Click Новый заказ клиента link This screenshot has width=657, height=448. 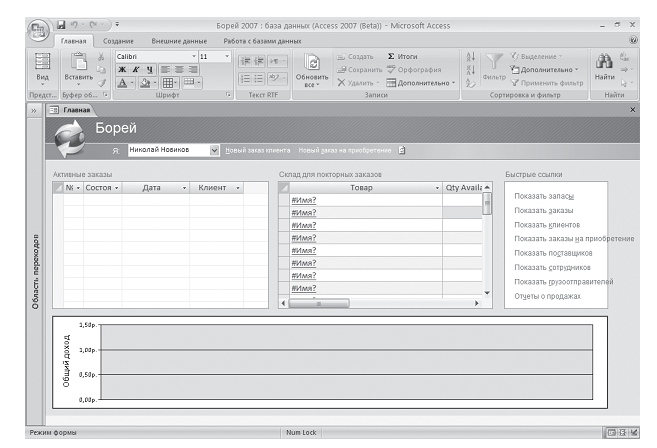tap(258, 150)
